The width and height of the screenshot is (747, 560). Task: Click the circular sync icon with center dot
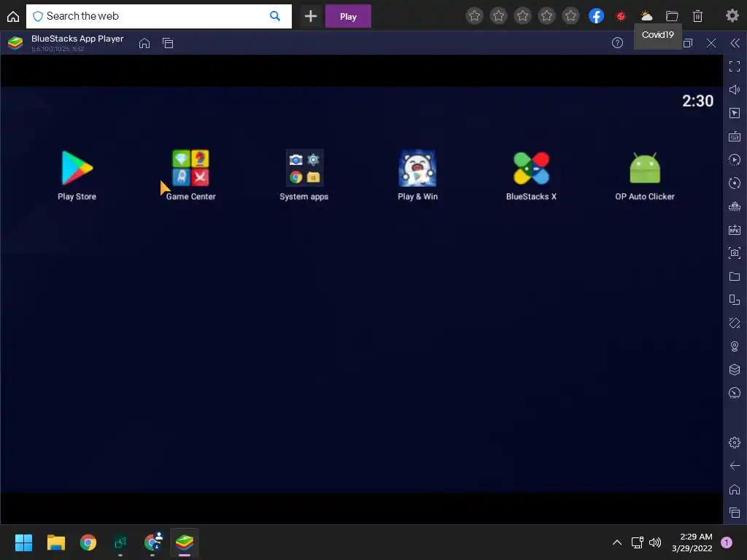[x=734, y=183]
